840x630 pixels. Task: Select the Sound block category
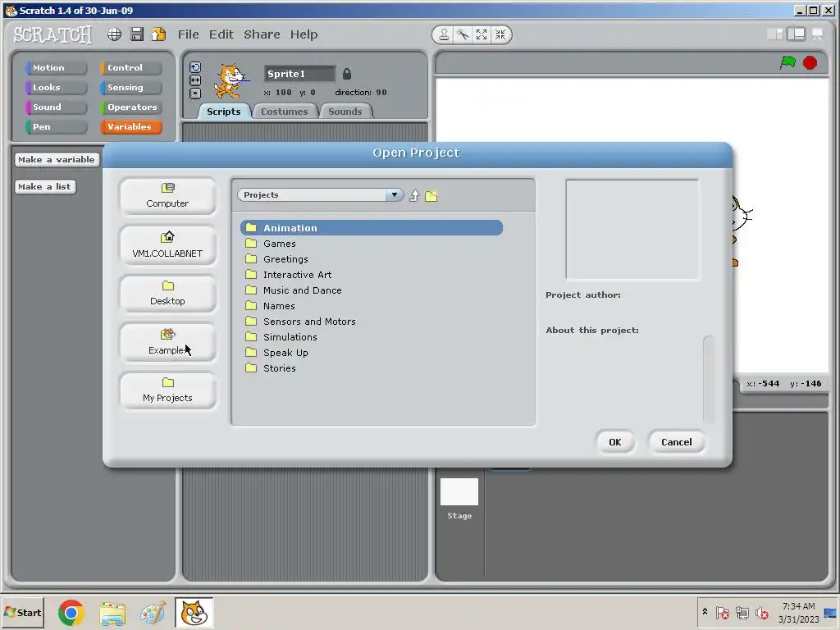56,107
